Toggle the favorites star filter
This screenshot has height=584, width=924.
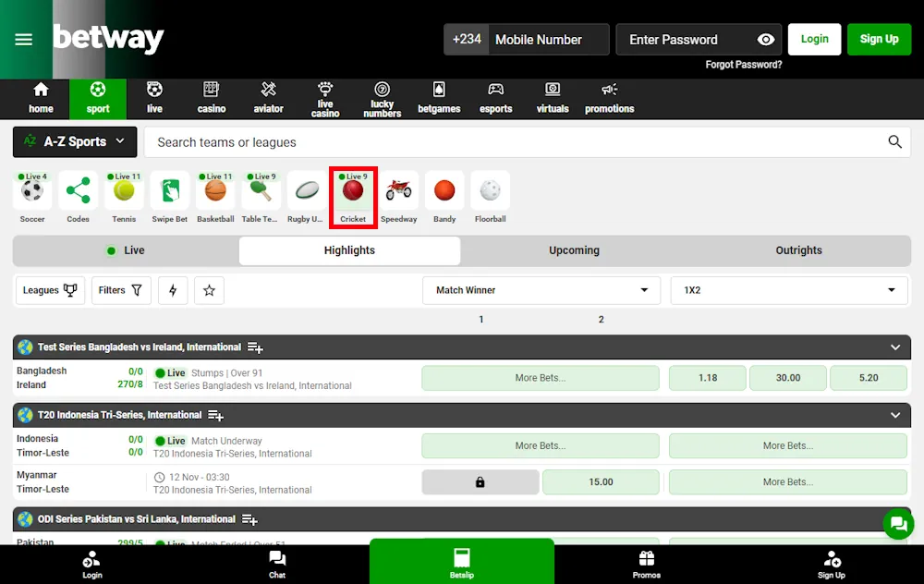coord(209,290)
